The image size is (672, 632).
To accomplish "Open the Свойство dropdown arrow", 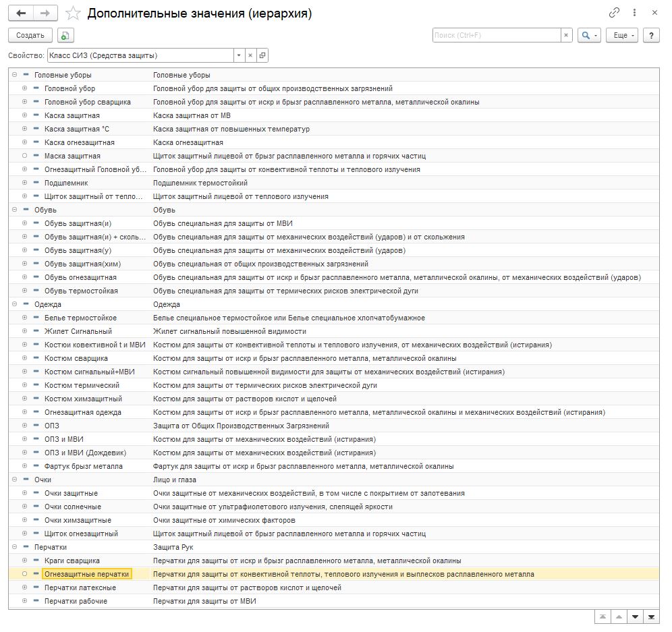I will click(239, 55).
